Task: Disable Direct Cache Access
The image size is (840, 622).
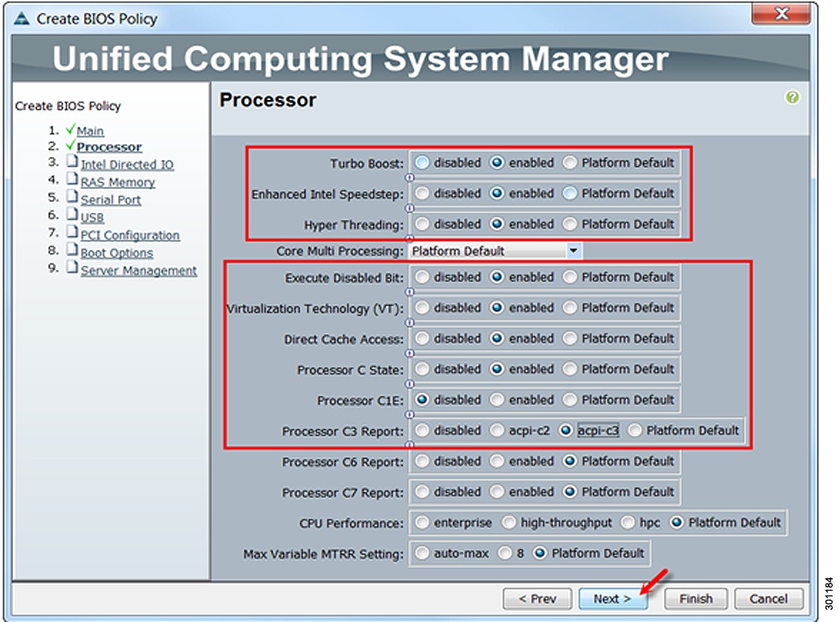Action: pos(422,339)
